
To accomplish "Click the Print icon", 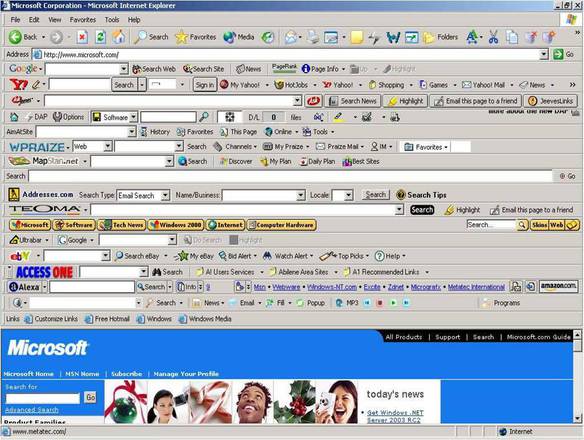I will point(313,37).
